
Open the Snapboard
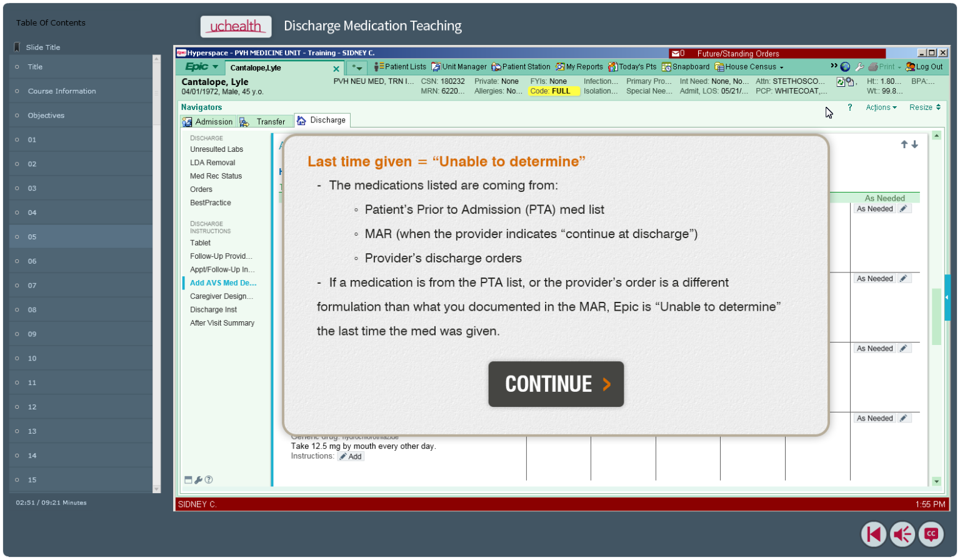(x=686, y=67)
